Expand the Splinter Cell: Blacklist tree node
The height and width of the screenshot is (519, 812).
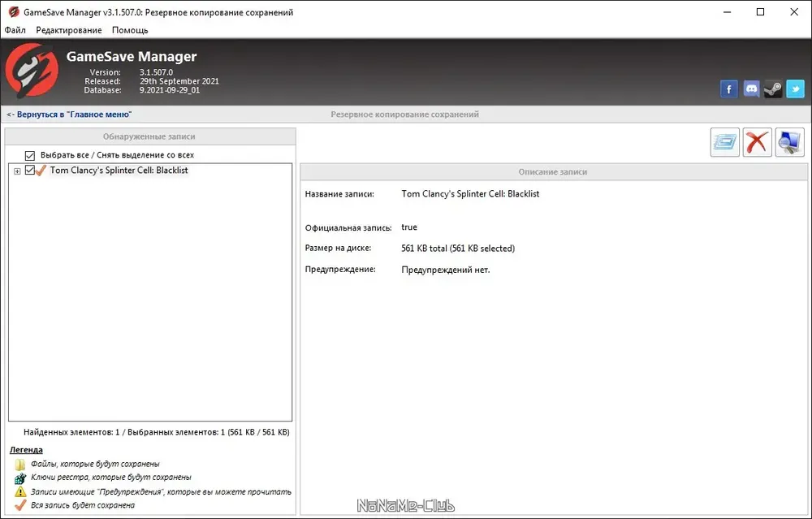pos(17,171)
